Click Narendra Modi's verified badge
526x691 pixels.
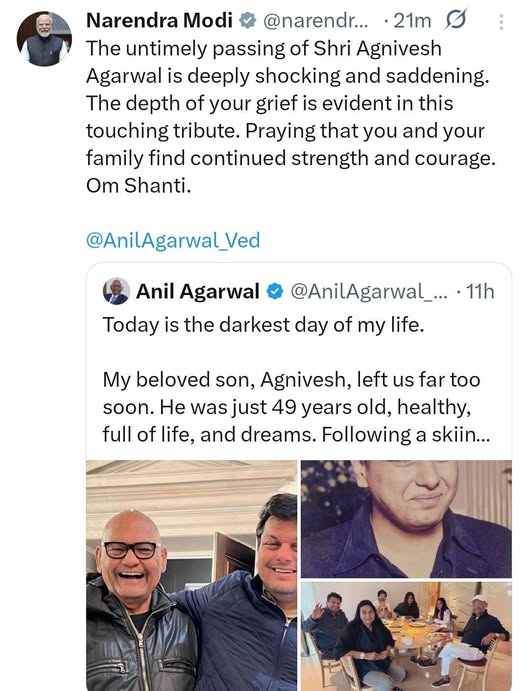tap(248, 20)
